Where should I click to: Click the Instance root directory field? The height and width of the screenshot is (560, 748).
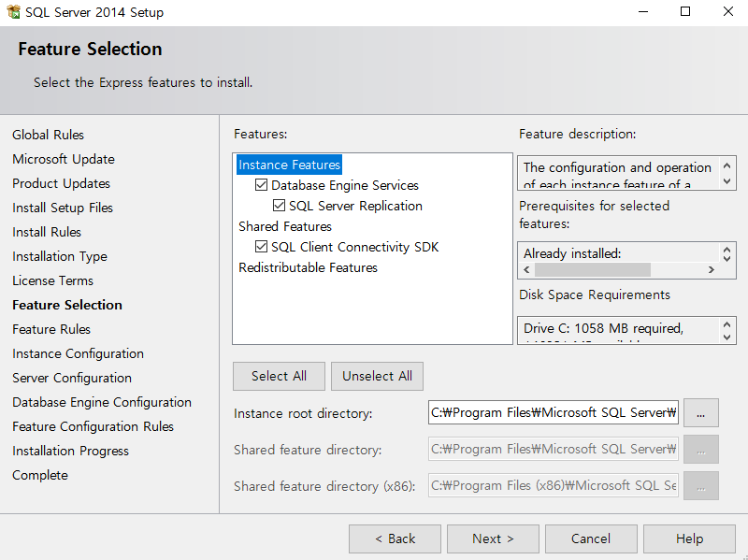[x=554, y=412]
